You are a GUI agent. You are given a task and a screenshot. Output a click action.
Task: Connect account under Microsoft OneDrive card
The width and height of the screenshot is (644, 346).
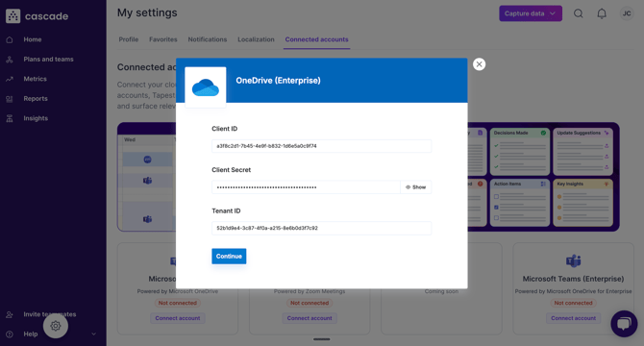click(178, 318)
